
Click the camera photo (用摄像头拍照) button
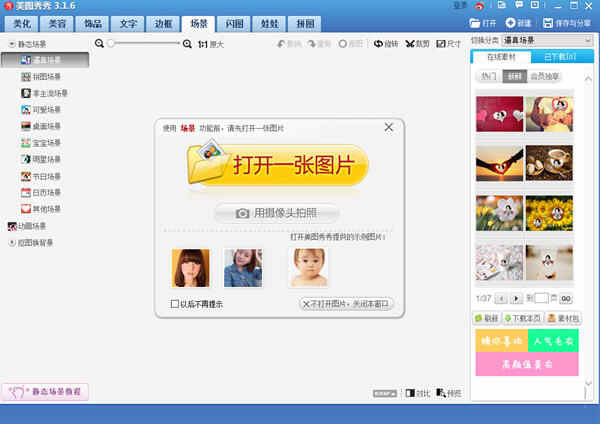click(276, 213)
